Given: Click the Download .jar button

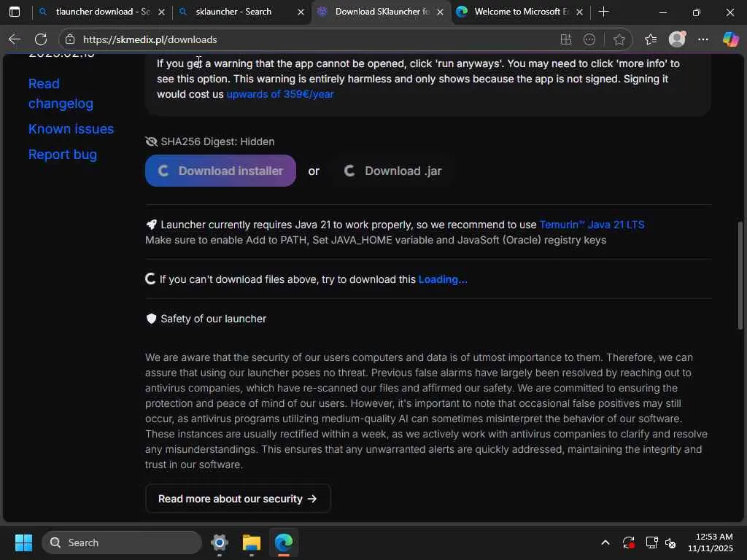Looking at the screenshot, I should point(393,171).
